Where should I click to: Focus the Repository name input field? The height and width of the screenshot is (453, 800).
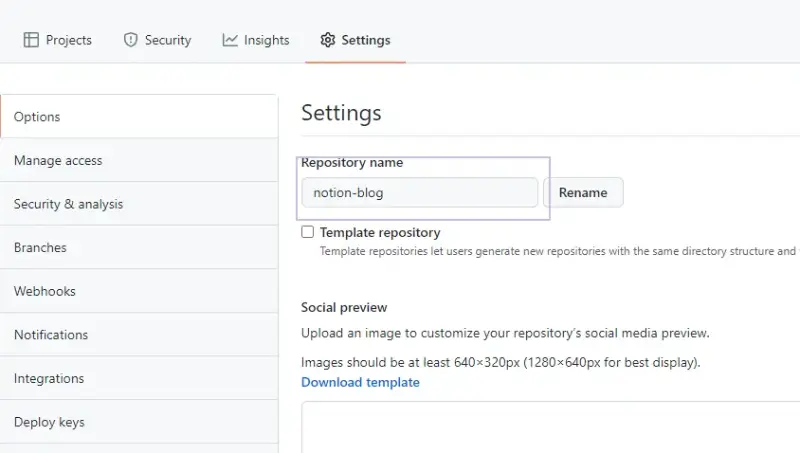click(x=419, y=192)
